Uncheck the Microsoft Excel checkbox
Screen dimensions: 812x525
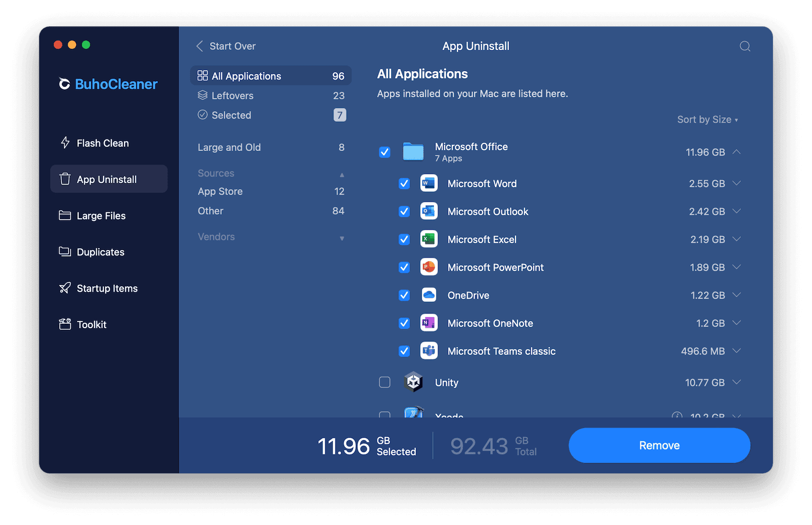tap(404, 239)
